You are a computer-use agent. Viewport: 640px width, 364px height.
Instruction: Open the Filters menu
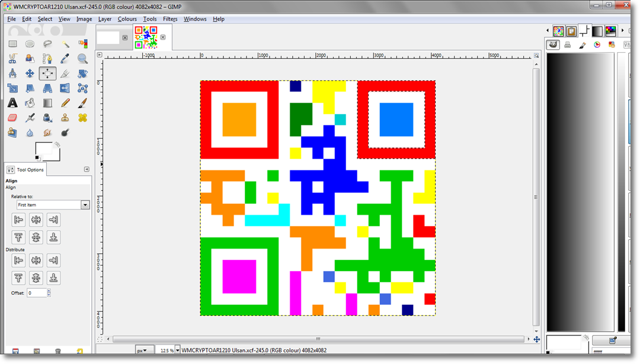170,19
